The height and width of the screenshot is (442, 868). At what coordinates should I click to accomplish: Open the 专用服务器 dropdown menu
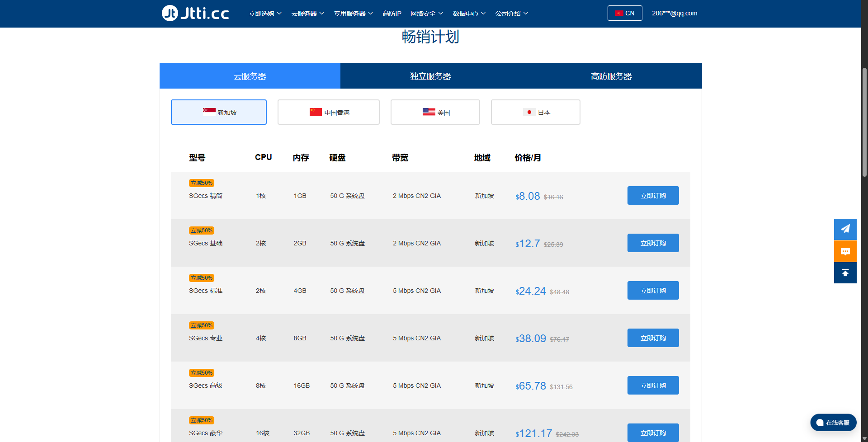[x=353, y=14]
